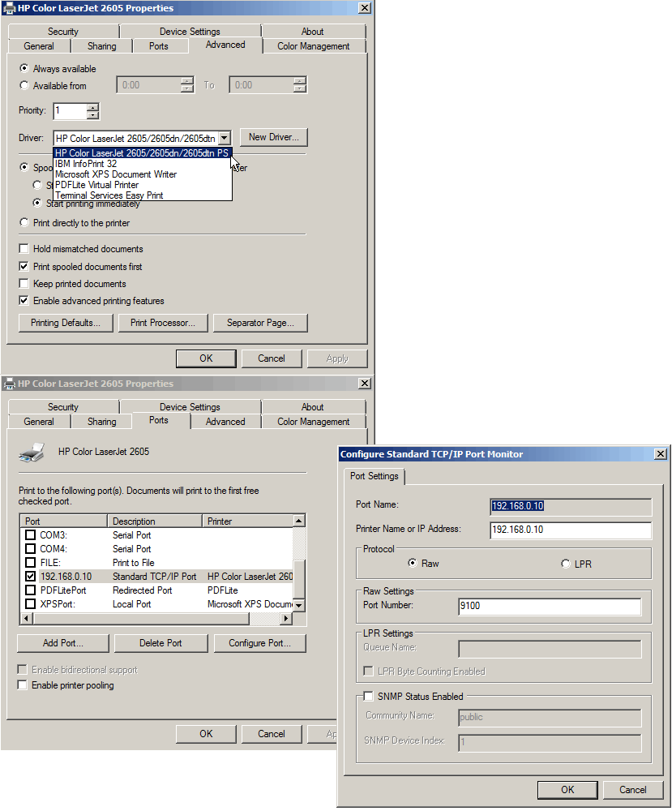672x811 pixels.
Task: Click Configure Port... button
Action: [260, 643]
